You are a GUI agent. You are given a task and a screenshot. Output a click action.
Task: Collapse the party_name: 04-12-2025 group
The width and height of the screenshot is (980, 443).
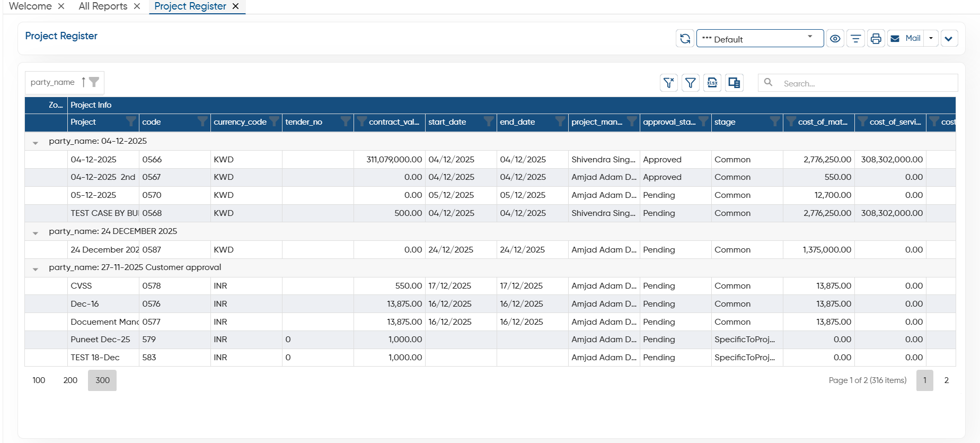36,142
